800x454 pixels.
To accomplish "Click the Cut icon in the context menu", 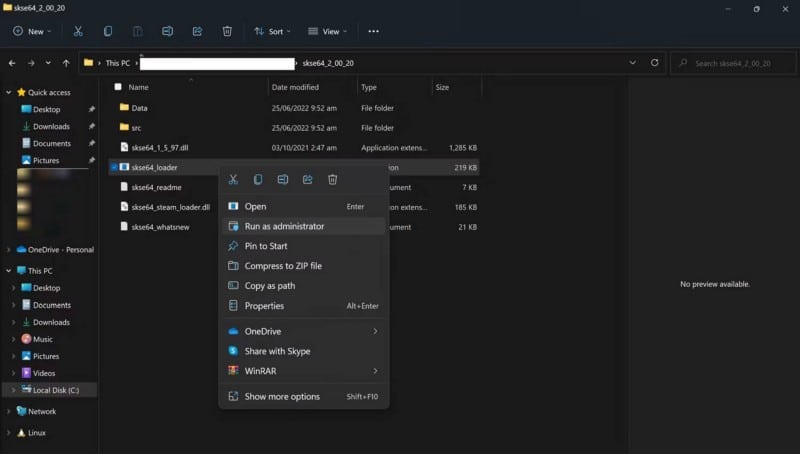I will pos(233,179).
